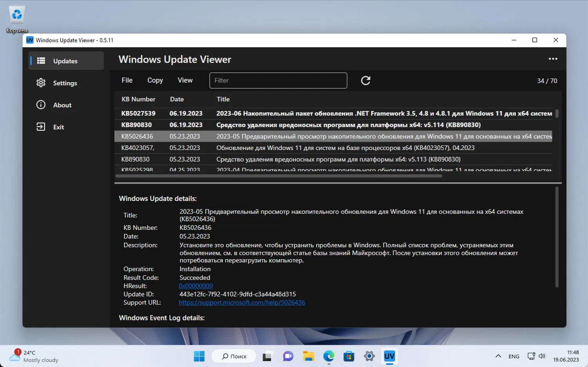Click the update list horizontal scrollbar

click(x=279, y=176)
